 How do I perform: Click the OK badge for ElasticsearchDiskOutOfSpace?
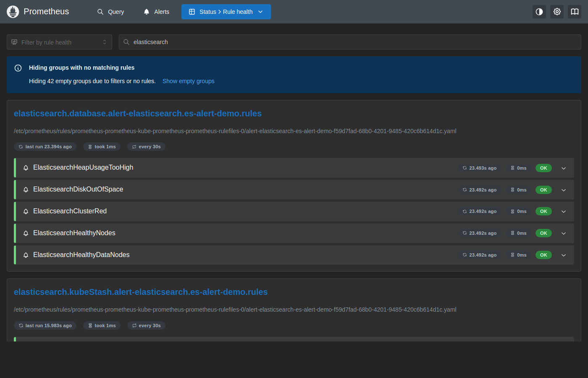[x=543, y=190]
